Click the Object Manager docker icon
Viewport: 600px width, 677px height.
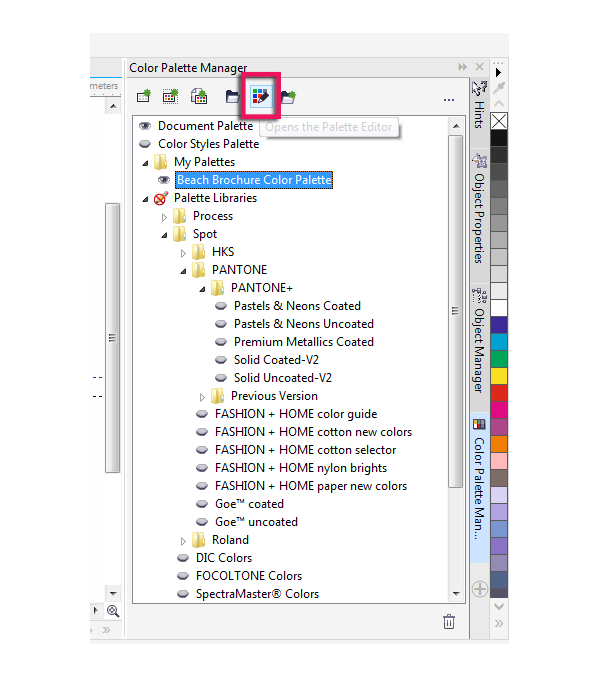point(479,296)
